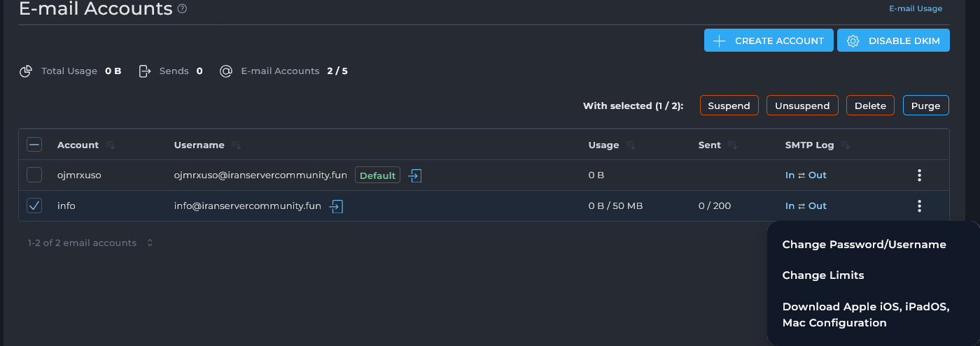Open the E-mail Usage link
The image size is (980, 346).
[916, 9]
